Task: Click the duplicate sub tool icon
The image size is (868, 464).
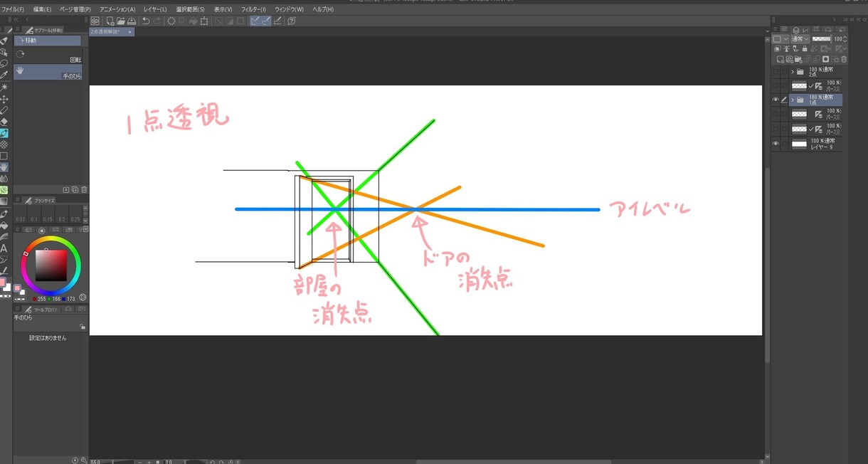Action: [x=75, y=189]
